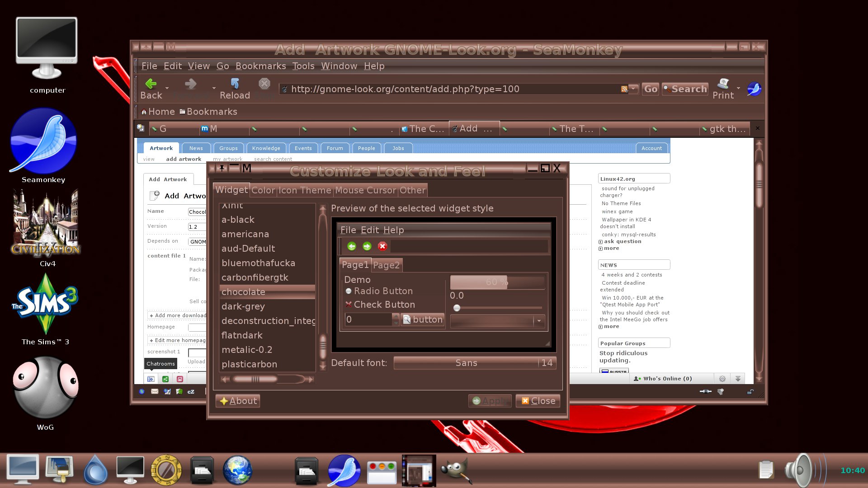Open the Seamonkey desktop shortcut
868x488 pixels.
43,141
